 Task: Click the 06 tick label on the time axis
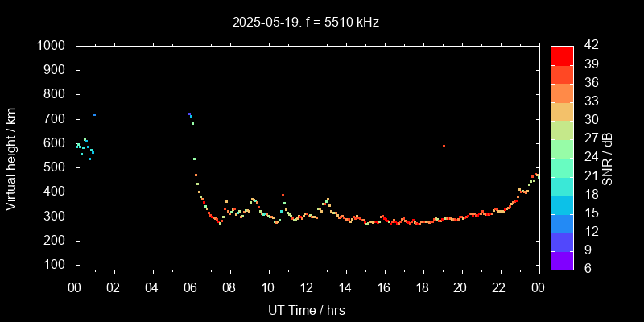click(191, 287)
